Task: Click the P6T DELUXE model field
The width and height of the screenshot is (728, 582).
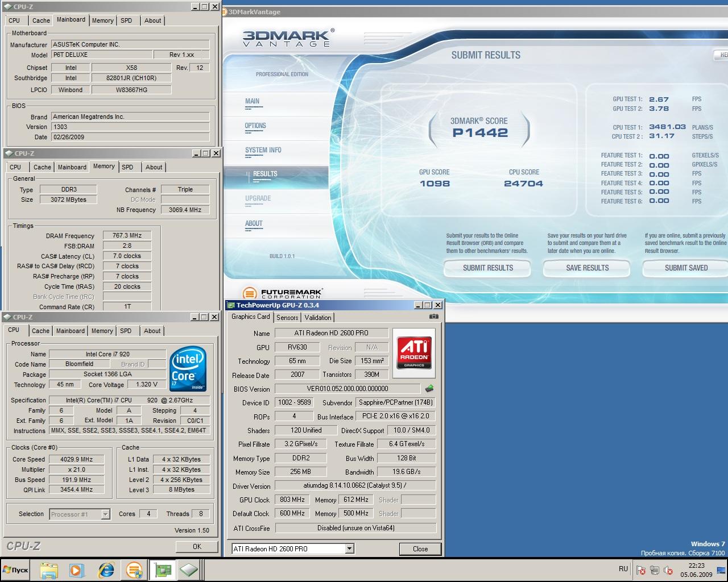Action: (x=101, y=55)
